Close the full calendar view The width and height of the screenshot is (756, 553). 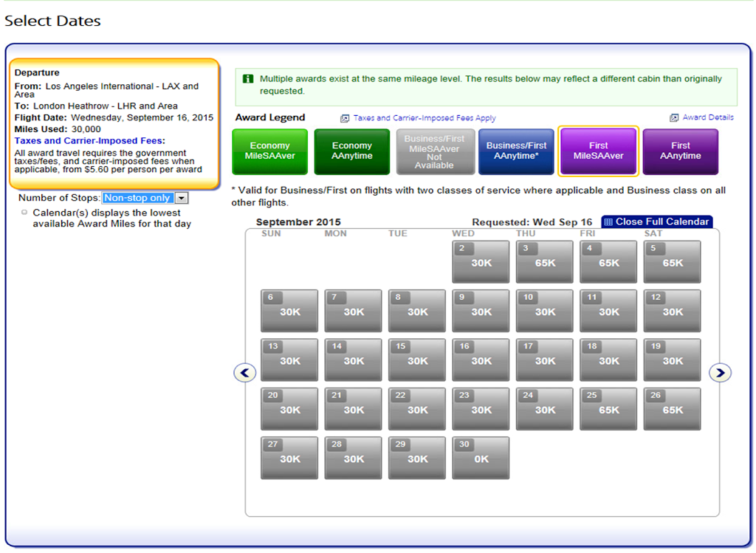[657, 221]
